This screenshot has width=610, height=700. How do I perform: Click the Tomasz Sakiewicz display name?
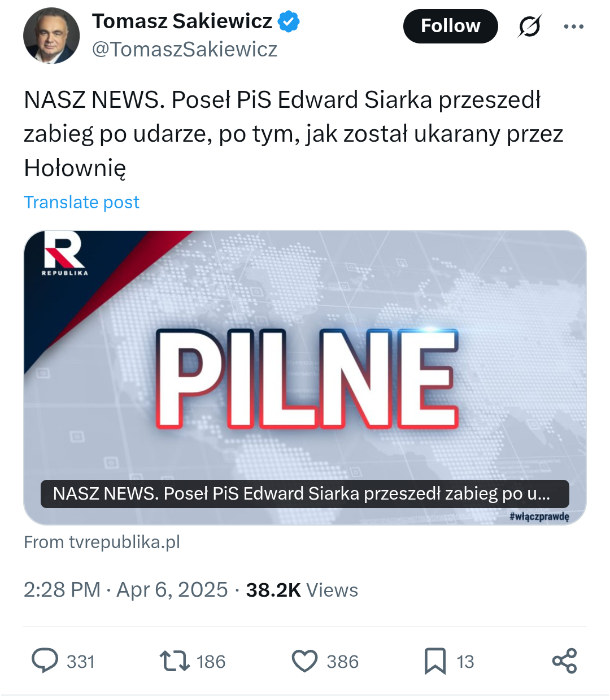click(x=182, y=21)
